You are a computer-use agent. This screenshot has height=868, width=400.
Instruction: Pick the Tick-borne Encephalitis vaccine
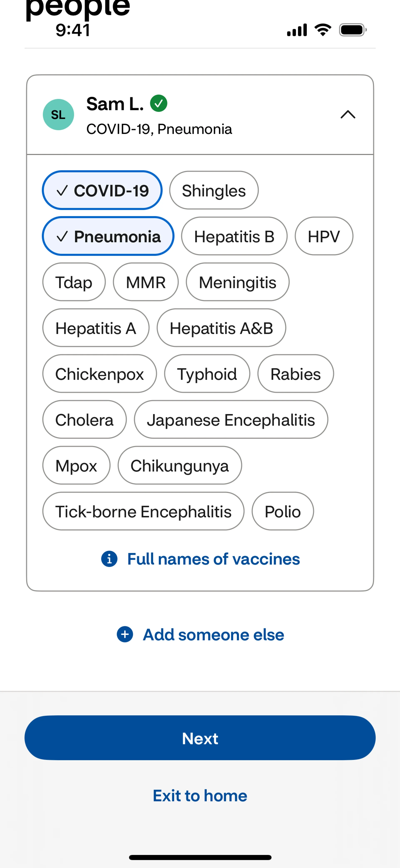143,511
